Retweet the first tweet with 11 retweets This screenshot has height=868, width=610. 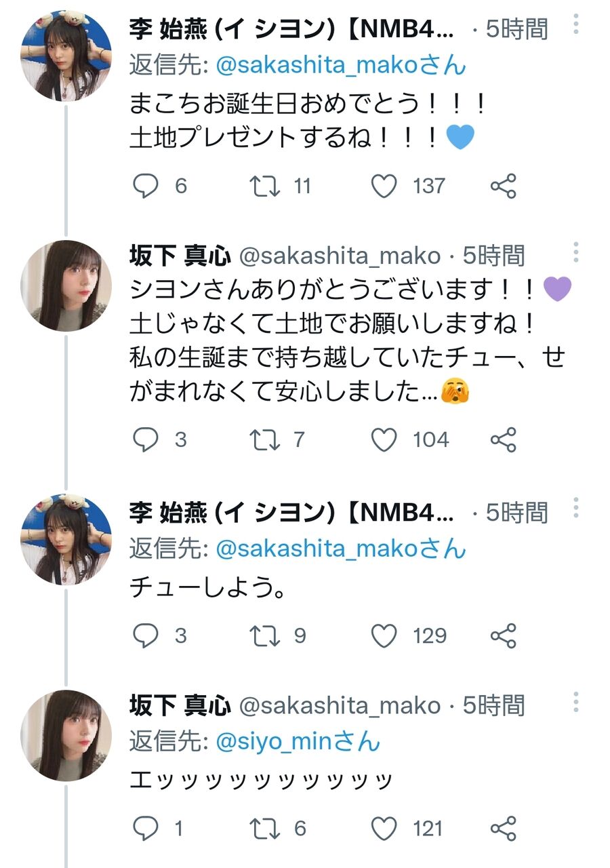coord(265,186)
